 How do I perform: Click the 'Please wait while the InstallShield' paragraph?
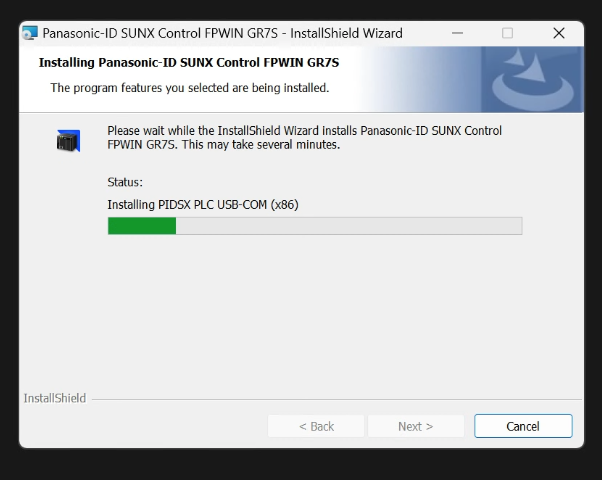(x=304, y=137)
